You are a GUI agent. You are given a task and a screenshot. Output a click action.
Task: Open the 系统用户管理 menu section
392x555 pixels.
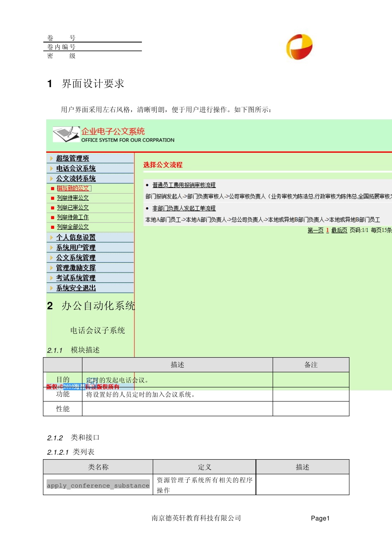click(76, 247)
